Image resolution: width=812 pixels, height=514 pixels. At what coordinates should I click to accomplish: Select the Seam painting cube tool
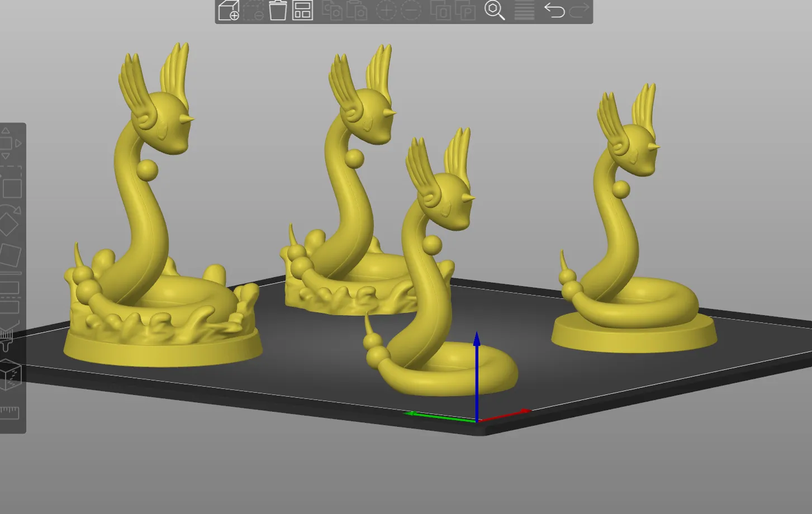coord(10,375)
